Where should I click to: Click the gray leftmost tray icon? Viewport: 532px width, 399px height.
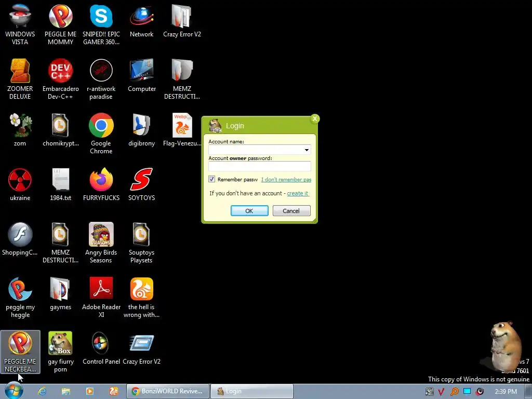coord(429,392)
